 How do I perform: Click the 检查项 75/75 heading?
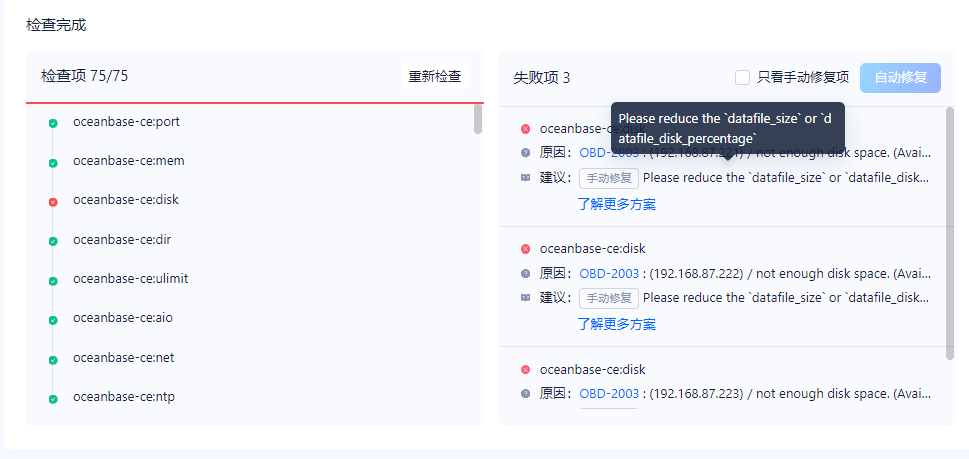pyautogui.click(x=85, y=76)
